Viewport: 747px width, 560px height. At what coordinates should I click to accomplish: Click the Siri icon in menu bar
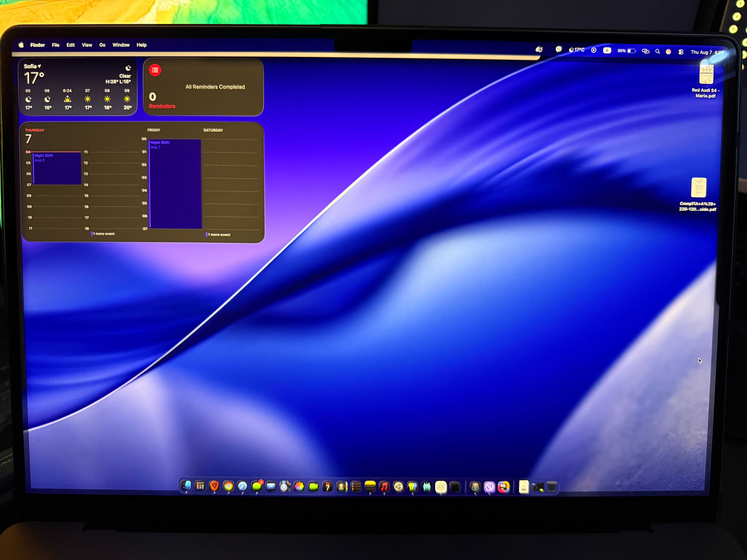668,52
